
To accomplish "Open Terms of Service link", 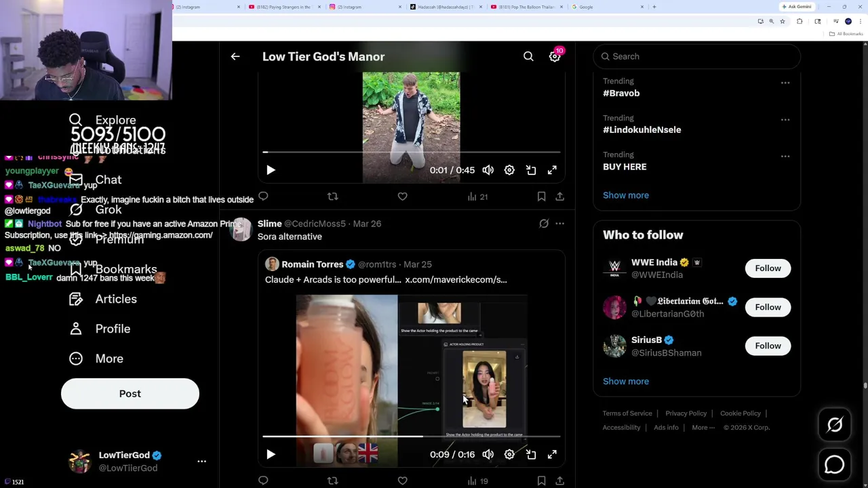I will pyautogui.click(x=627, y=413).
